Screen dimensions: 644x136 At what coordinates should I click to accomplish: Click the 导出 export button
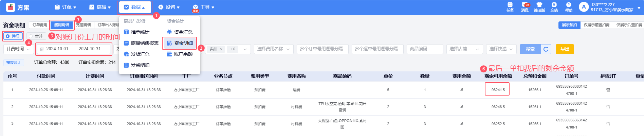[565, 49]
